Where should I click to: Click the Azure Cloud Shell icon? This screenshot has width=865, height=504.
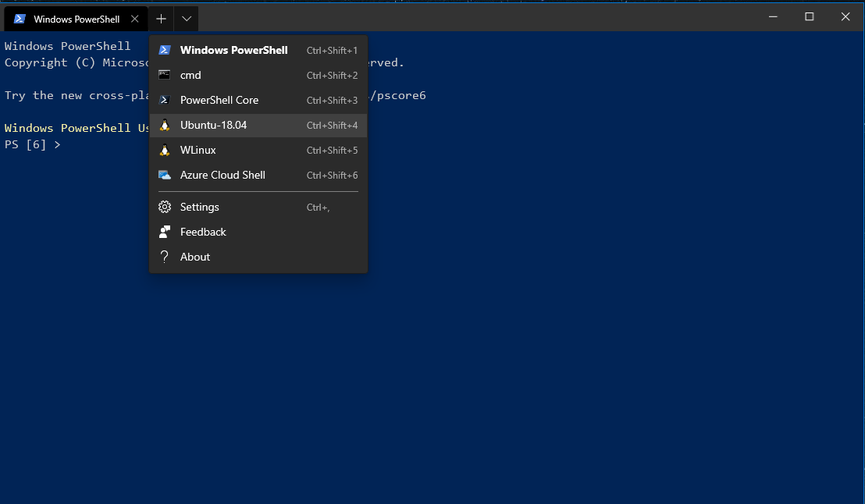(165, 175)
